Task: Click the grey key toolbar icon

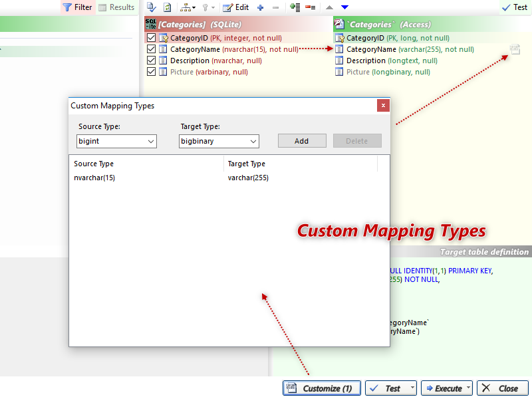Action: pyautogui.click(x=205, y=7)
